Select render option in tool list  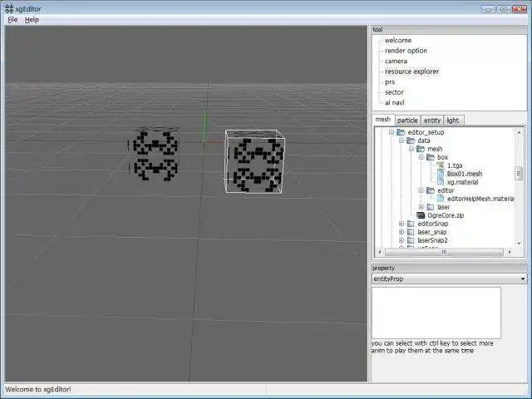[x=406, y=51]
